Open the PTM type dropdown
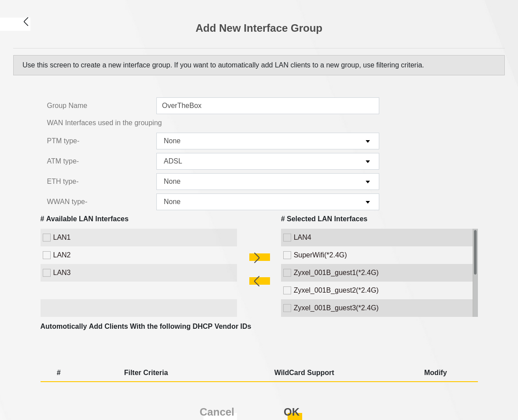Image resolution: width=518 pixels, height=420 pixels. pos(267,141)
